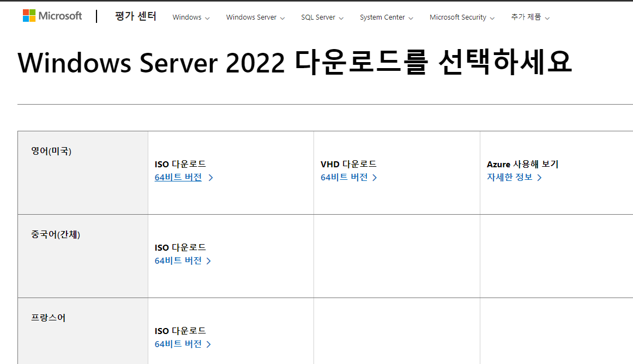
Task: Download the 64비트 버전 ISO for 프랑스어
Action: pos(183,344)
